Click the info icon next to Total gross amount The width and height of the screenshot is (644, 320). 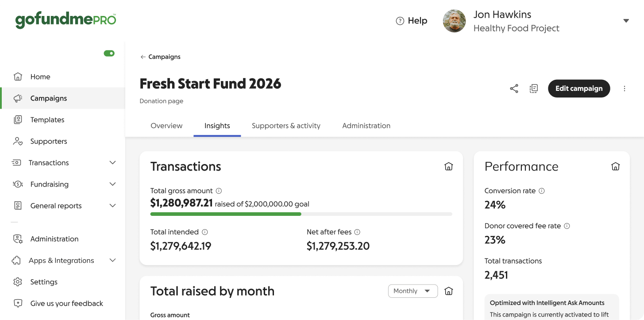(x=219, y=191)
